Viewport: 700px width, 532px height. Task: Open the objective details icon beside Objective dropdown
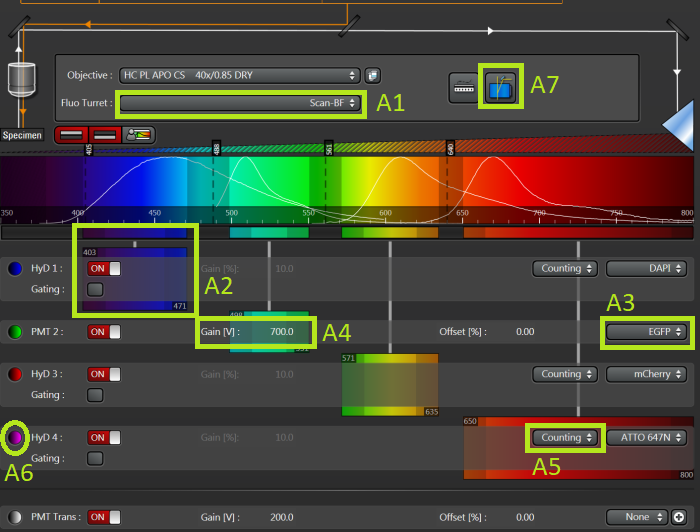pos(372,75)
